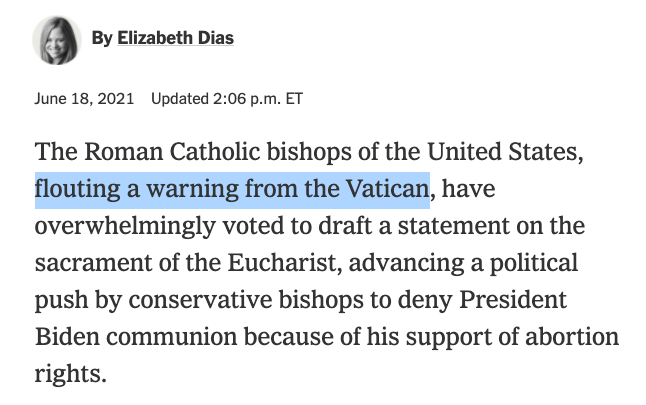This screenshot has height=405, width=646.
Task: Click the word sacrament in the article
Action: point(93,263)
